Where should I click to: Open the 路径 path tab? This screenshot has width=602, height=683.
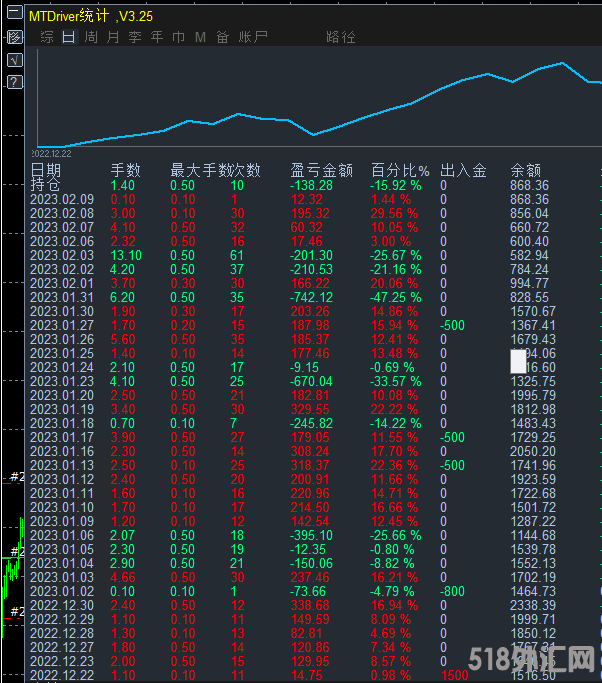(341, 38)
